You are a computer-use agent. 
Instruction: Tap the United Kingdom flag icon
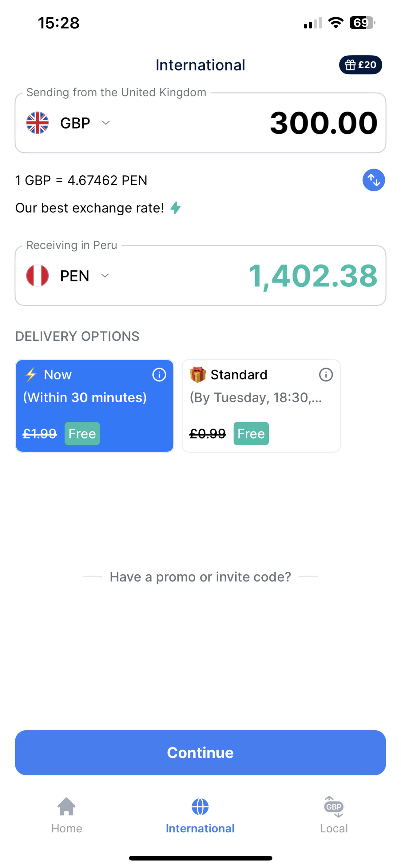coord(38,123)
